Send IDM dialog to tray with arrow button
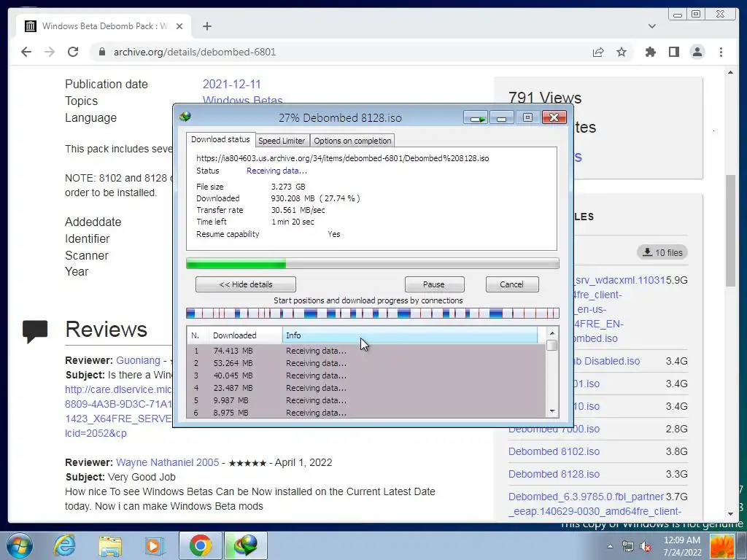This screenshot has width=747, height=560. [476, 117]
